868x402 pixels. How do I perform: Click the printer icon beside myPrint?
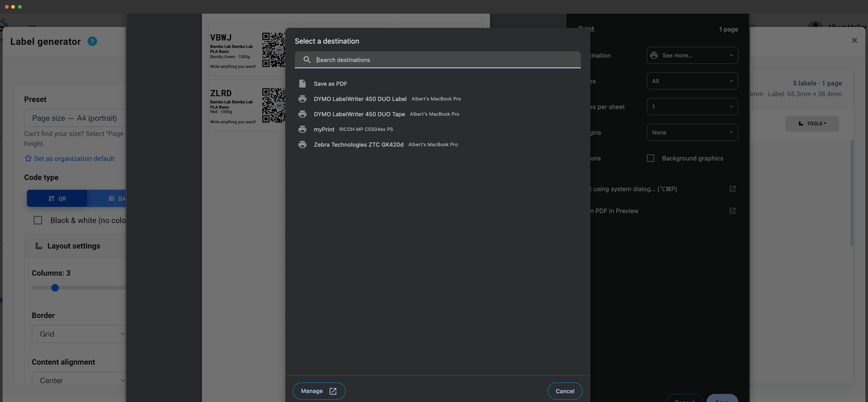tap(303, 129)
